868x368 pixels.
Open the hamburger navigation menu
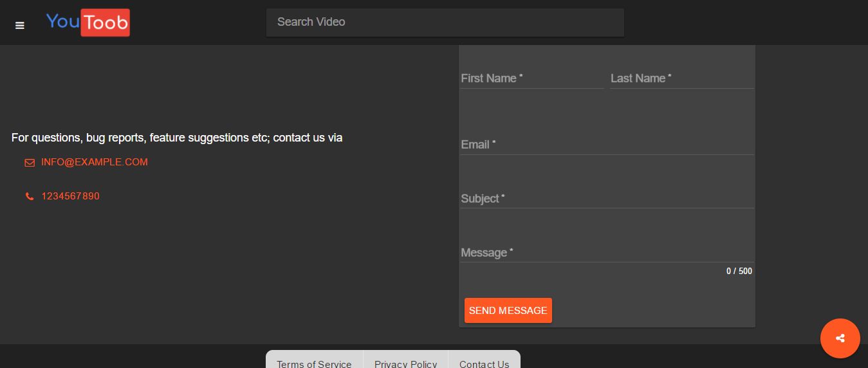20,25
